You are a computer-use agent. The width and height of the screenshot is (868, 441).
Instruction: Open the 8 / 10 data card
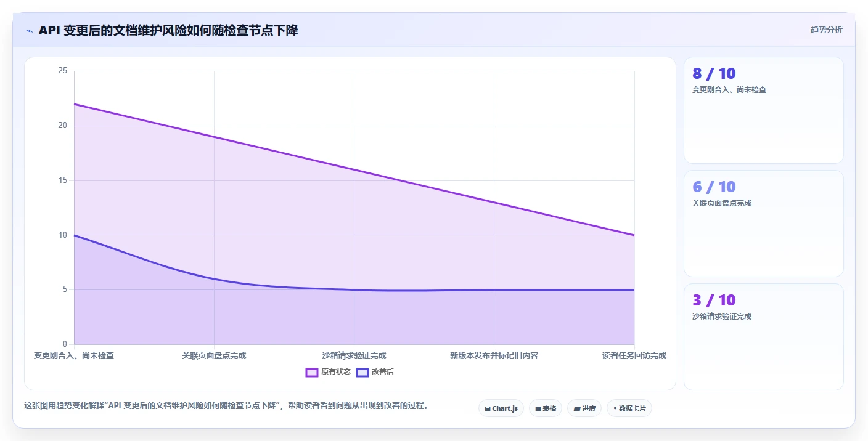pyautogui.click(x=763, y=110)
